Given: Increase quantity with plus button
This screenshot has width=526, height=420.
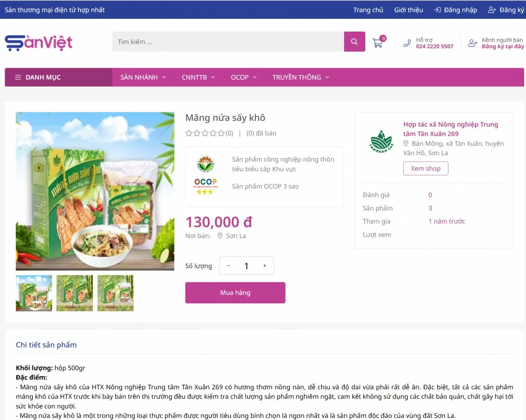Looking at the screenshot, I should coord(264,266).
